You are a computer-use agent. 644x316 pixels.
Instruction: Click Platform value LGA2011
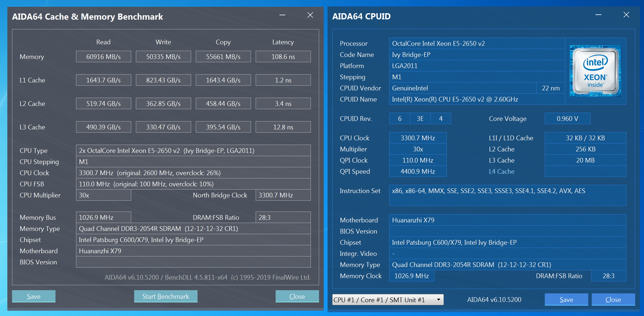pyautogui.click(x=477, y=66)
